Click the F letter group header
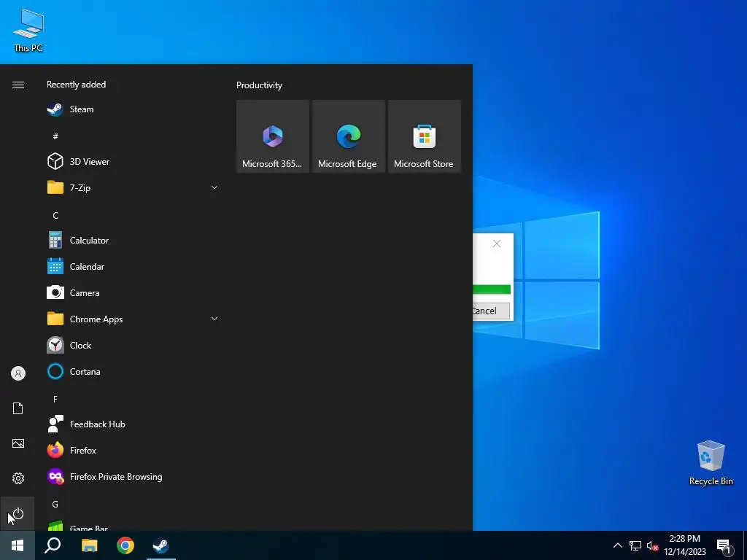 [55, 399]
